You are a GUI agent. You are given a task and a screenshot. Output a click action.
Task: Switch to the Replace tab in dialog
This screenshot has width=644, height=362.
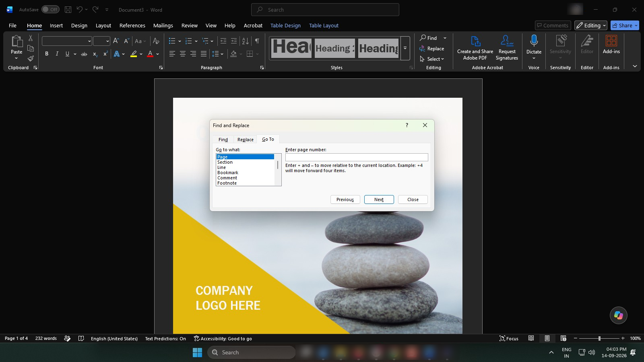246,140
